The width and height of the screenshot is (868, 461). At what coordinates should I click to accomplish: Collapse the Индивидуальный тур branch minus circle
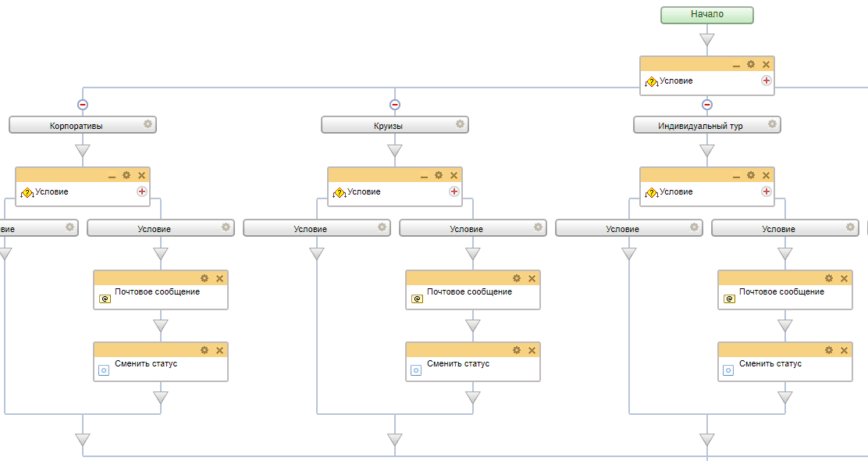click(x=707, y=104)
